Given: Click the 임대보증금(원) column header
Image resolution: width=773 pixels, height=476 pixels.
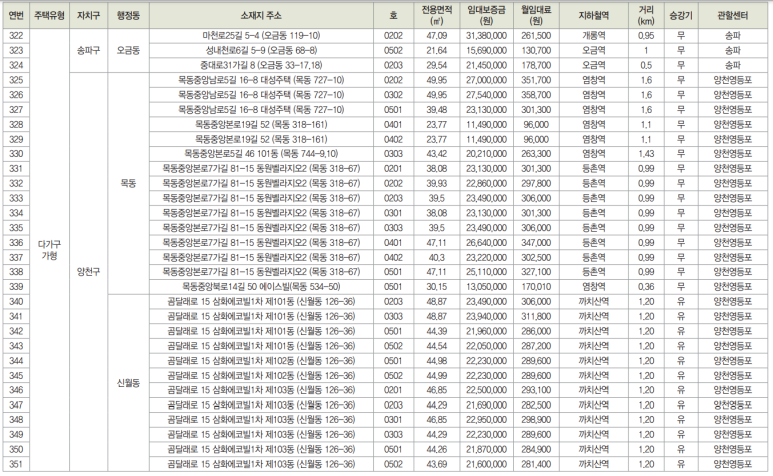Looking at the screenshot, I should [x=487, y=16].
